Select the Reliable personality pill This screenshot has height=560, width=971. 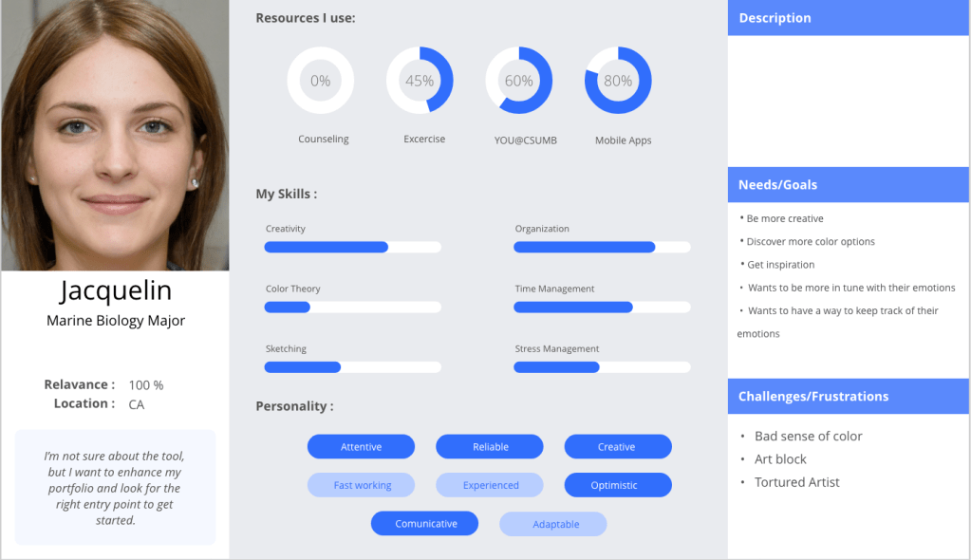point(490,447)
